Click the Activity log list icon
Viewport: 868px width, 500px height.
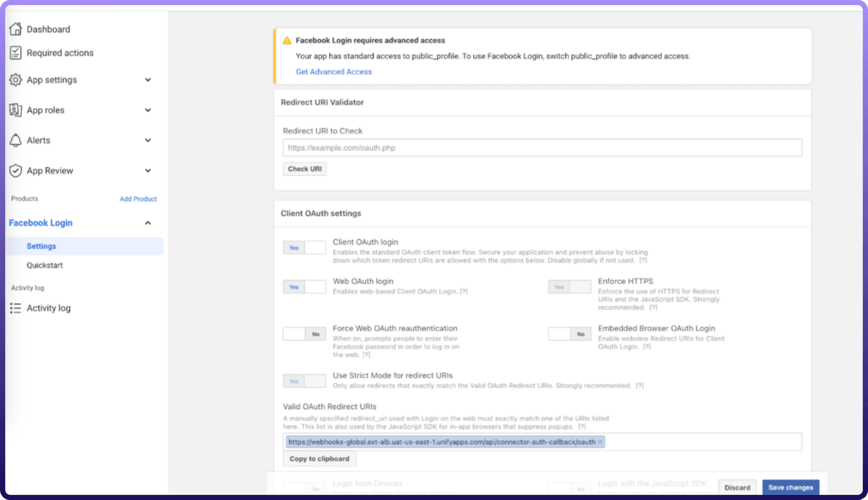pos(15,308)
